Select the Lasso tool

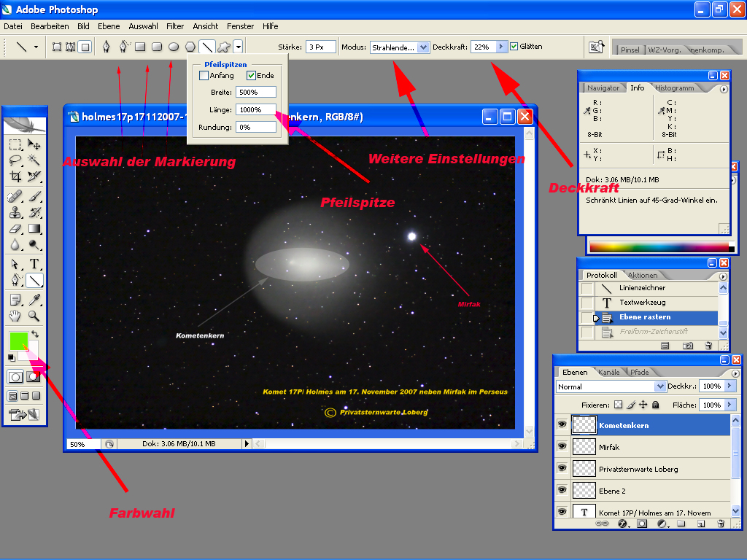[x=15, y=160]
